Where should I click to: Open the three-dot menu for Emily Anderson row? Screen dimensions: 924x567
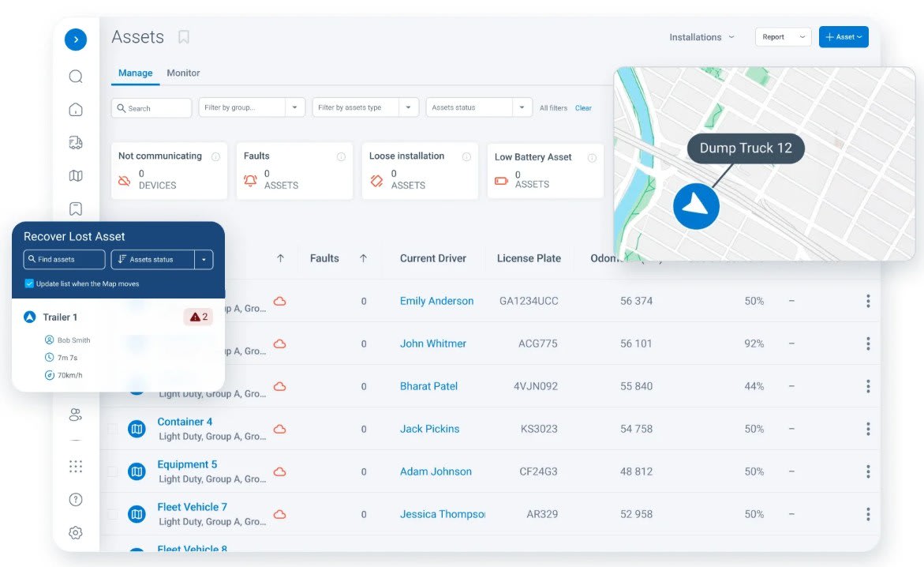pyautogui.click(x=868, y=301)
